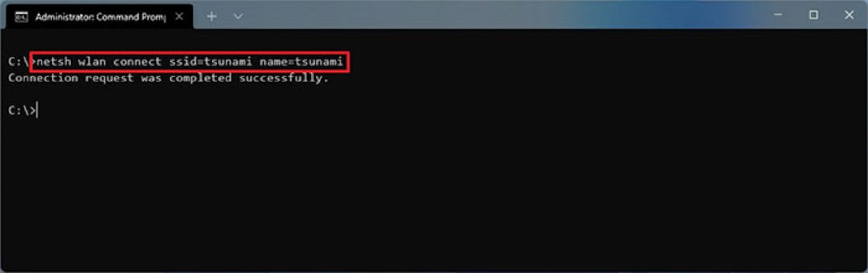Close the Command Prompt tab
The height and width of the screenshot is (273, 868).
click(x=179, y=16)
